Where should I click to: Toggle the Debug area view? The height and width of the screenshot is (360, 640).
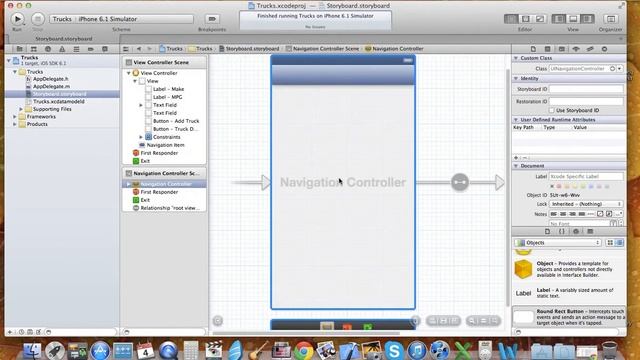click(x=573, y=19)
